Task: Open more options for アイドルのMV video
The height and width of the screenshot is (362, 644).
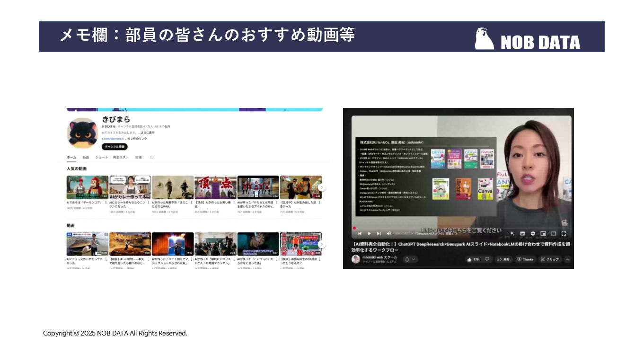Action: coord(276,203)
